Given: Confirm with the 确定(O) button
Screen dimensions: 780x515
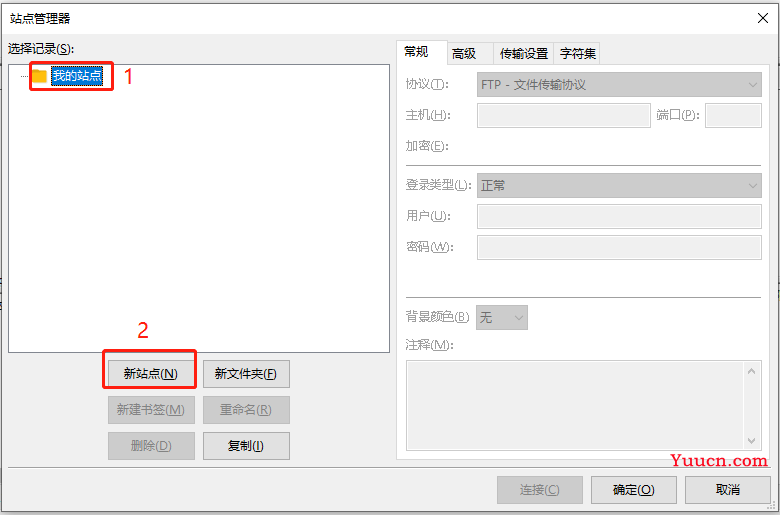Looking at the screenshot, I should click(634, 490).
